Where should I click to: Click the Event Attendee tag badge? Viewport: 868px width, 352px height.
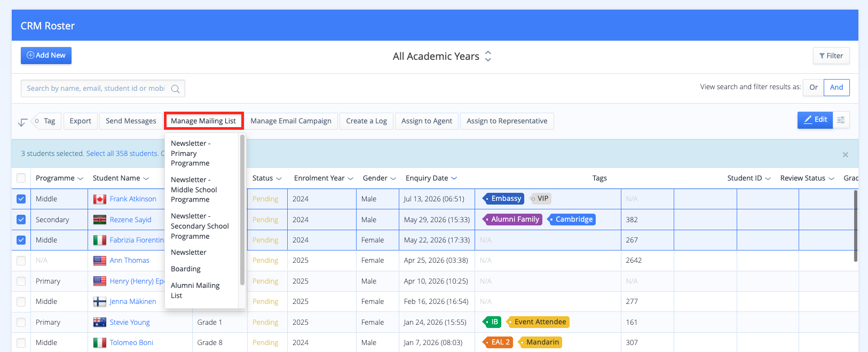pos(538,322)
